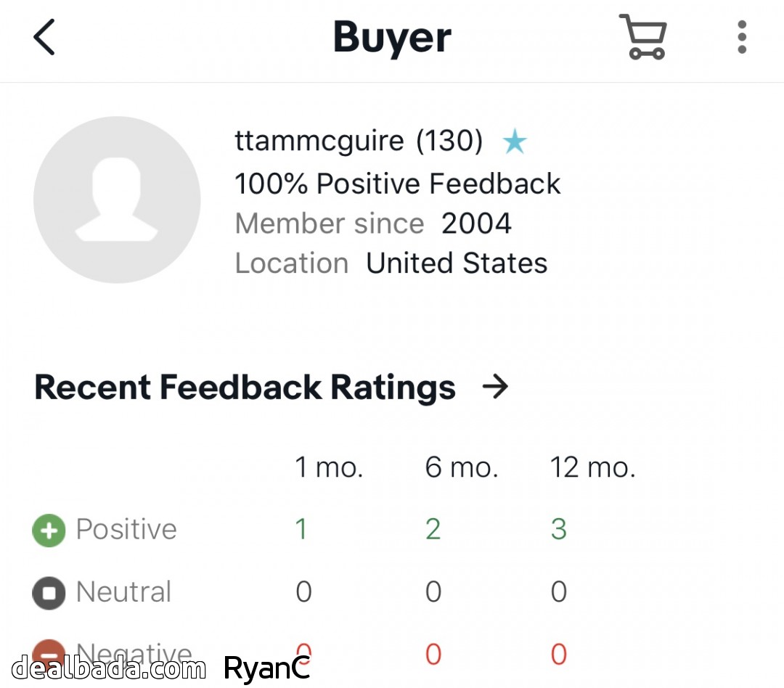Screen dimensions: 784x688
Task: View the 6 month positive count 2
Action: click(x=433, y=530)
